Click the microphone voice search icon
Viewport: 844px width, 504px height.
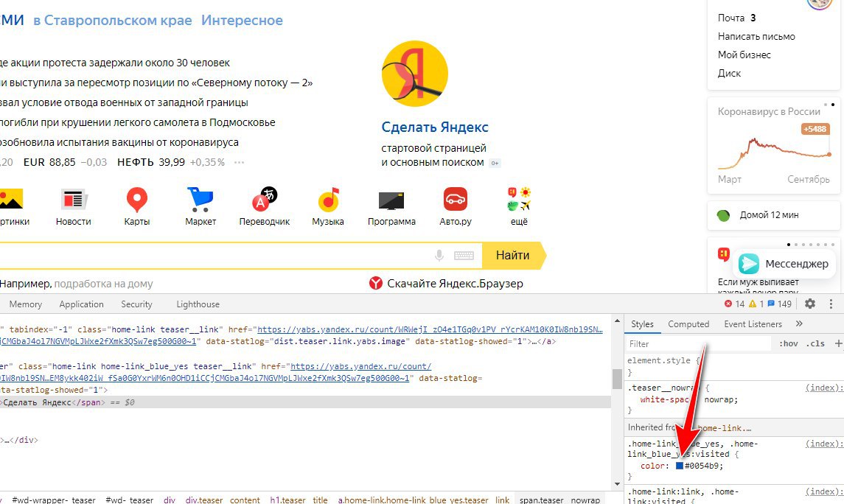click(439, 256)
